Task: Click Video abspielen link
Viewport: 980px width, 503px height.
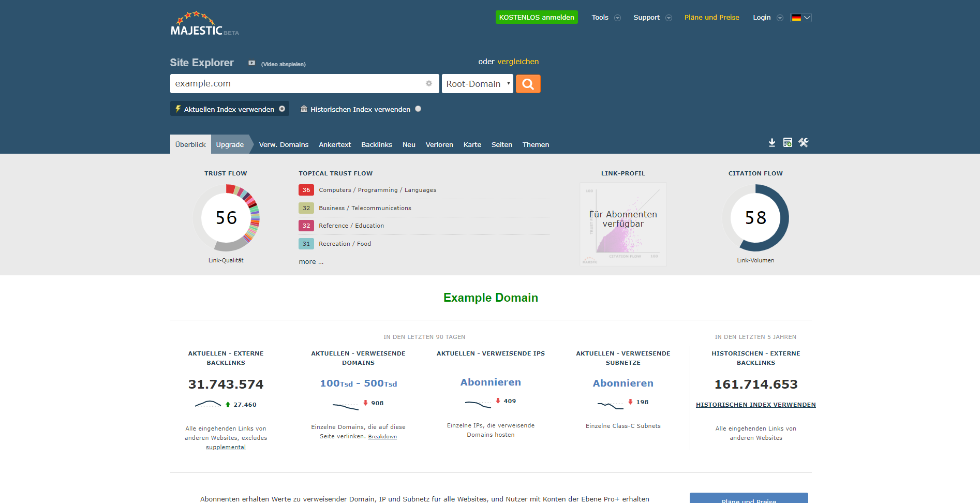Action: (283, 64)
